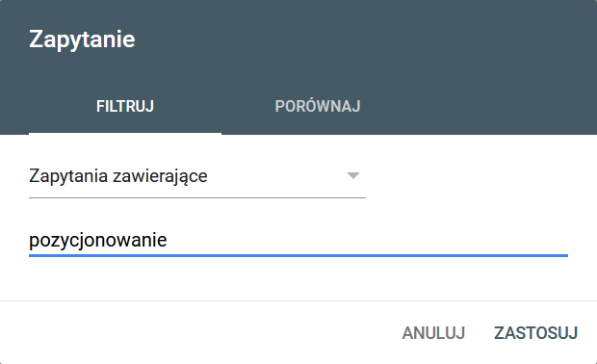Open the compare mode tab PORÓWNAJ
Viewport: 597px width, 364px height.
(x=318, y=106)
